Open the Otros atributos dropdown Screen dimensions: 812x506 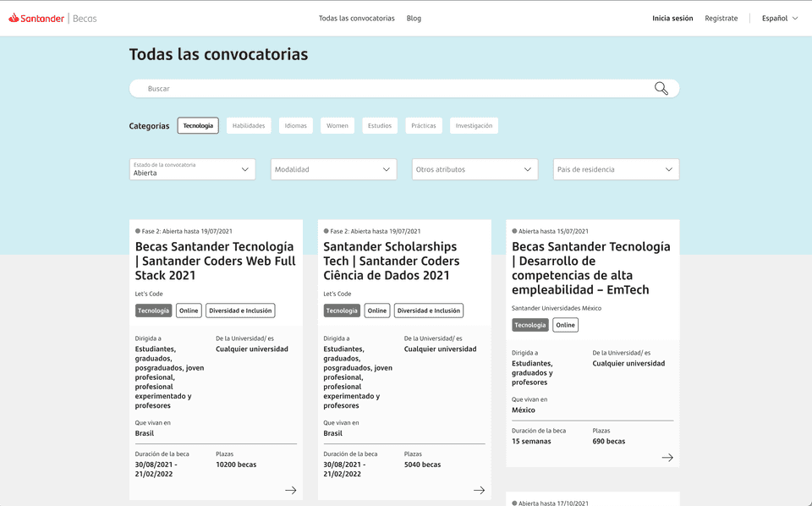click(475, 169)
